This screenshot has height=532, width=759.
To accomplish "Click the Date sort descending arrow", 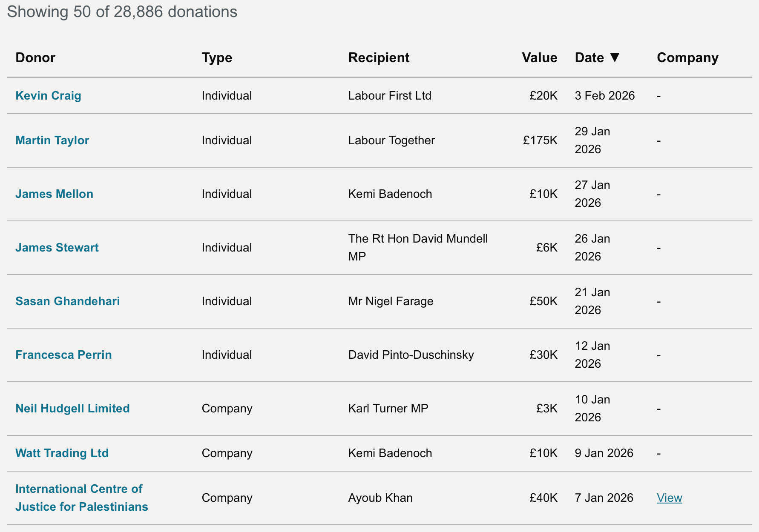I will [614, 57].
